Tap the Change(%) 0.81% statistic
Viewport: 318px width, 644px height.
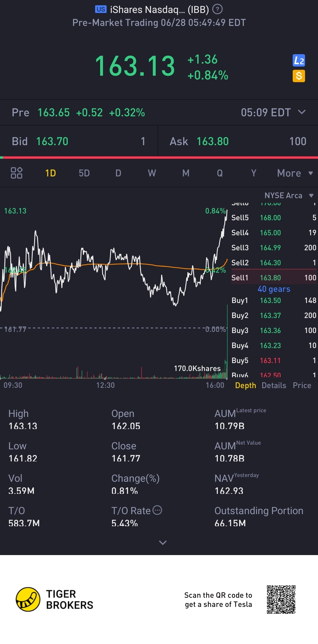[135, 484]
